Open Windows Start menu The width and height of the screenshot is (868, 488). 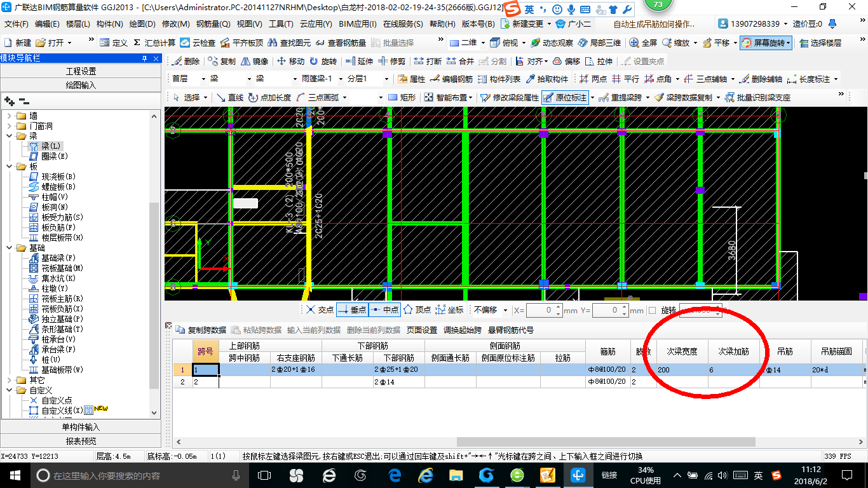pos(15,475)
